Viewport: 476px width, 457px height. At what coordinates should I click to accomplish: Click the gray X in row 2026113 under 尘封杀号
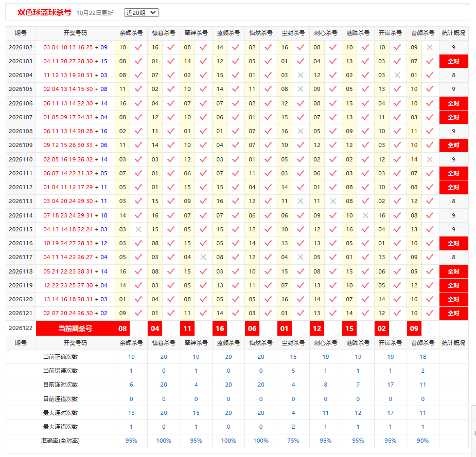pos(300,201)
